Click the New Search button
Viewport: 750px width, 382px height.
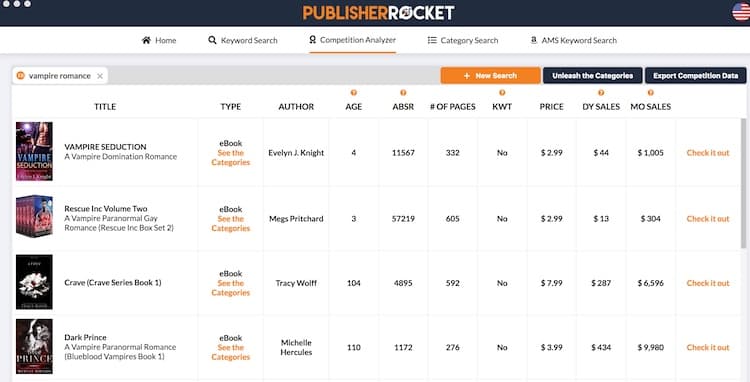(490, 76)
